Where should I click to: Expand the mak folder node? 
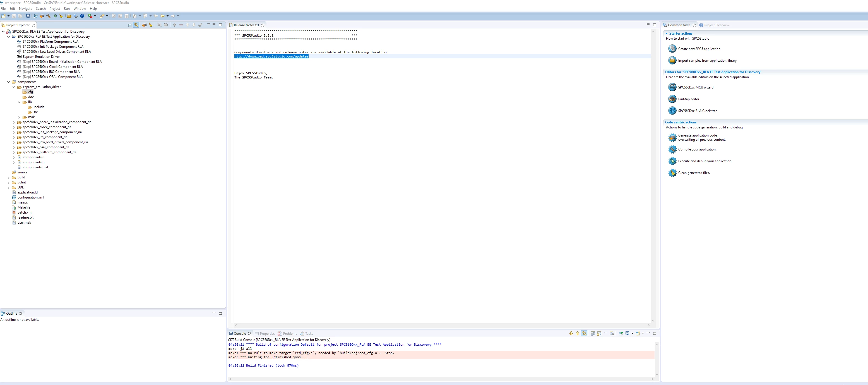click(x=19, y=117)
